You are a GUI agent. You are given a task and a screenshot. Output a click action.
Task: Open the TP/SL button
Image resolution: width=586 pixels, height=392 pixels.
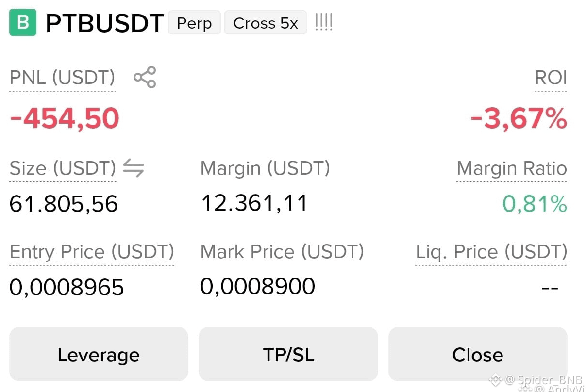click(288, 354)
